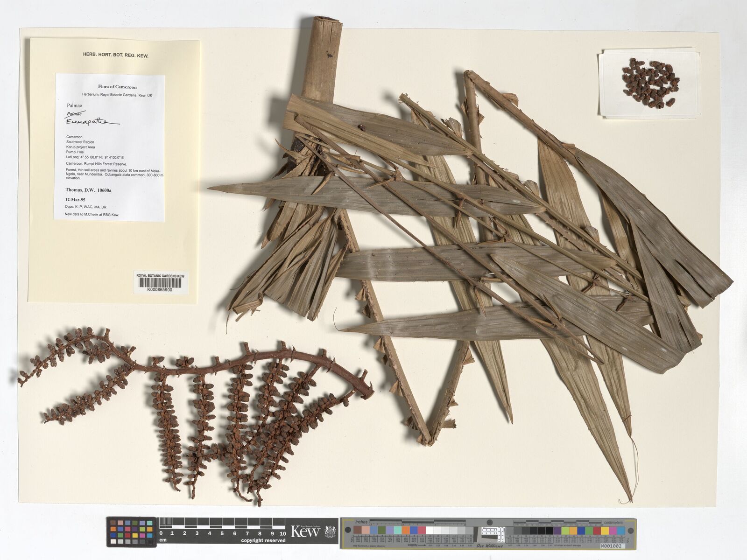This screenshot has height=560, width=747.
Task: Click the 'HERB. HORT. BOT. REG. KEW.' header
Action: [116, 56]
